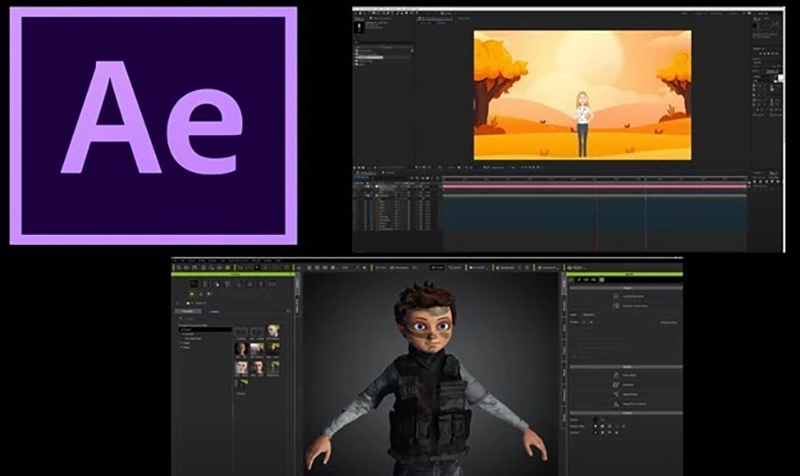Click the Content panel search field
Image resolution: width=800 pixels, height=476 pixels.
click(x=232, y=319)
